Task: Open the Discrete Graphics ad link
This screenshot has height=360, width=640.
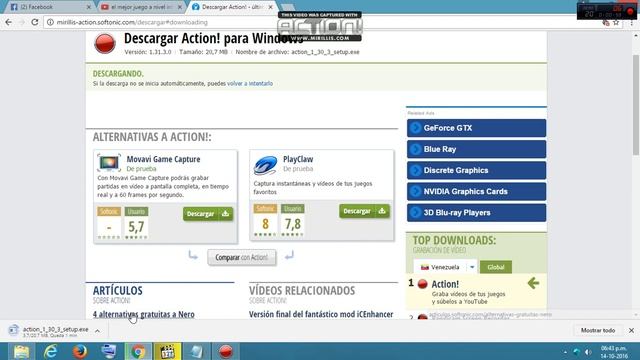Action: pyautogui.click(x=476, y=170)
